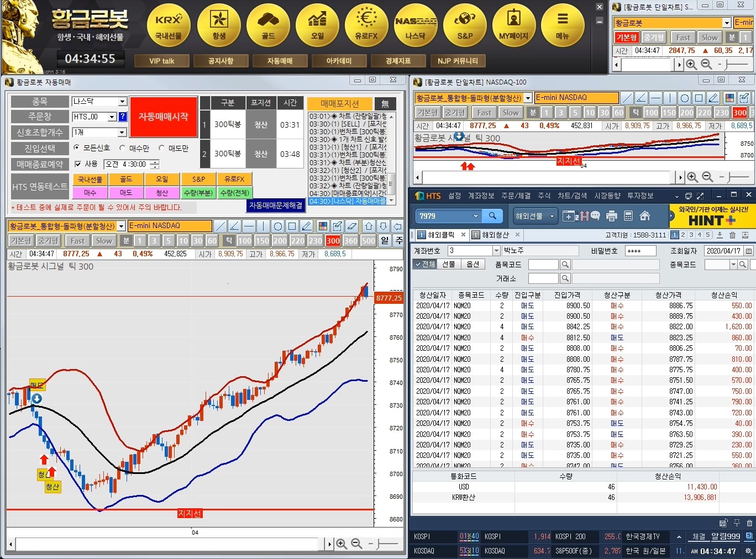This screenshot has width=756, height=559.
Task: Expand the 주문창 HTS_00 dropdown
Action: point(112,117)
